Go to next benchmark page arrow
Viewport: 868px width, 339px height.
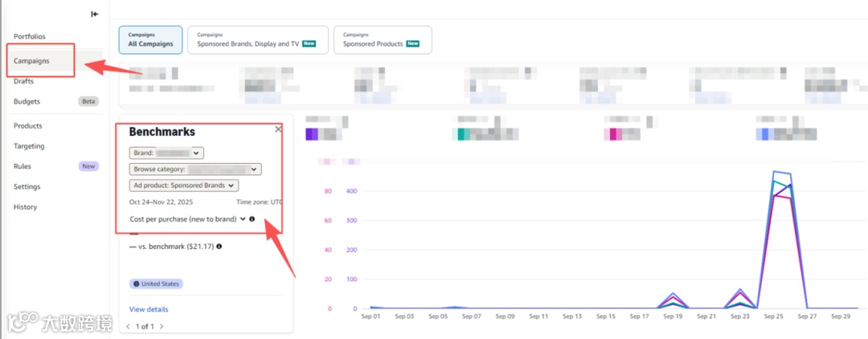(x=162, y=326)
